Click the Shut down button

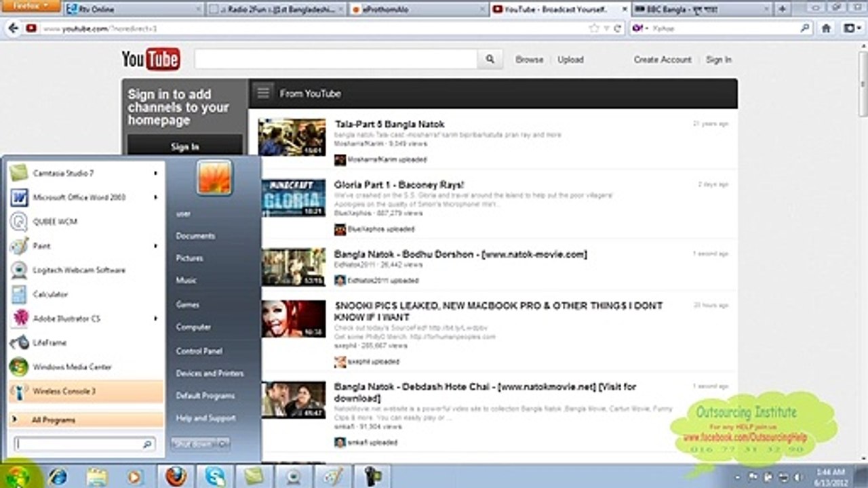pyautogui.click(x=193, y=444)
